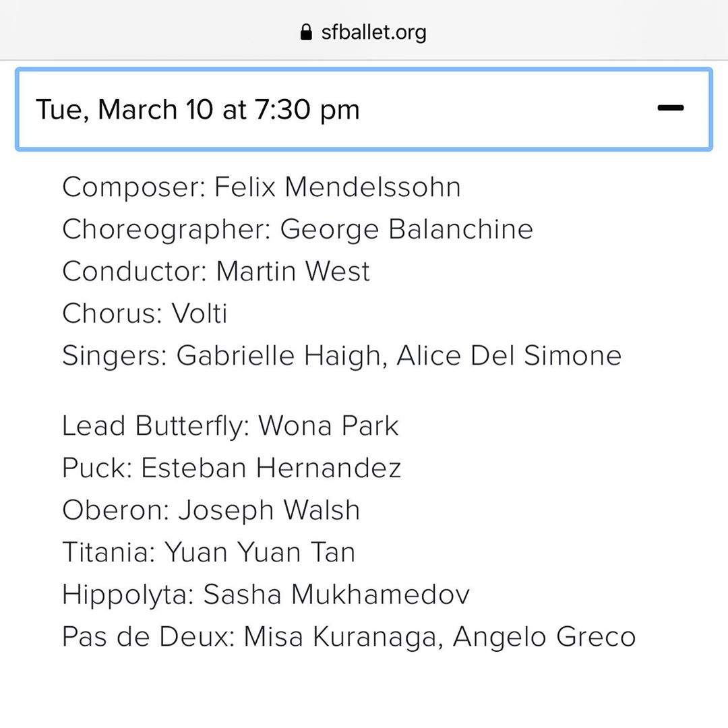This screenshot has width=728, height=728.
Task: Click the Chorus: Volti line
Action: pos(145,313)
